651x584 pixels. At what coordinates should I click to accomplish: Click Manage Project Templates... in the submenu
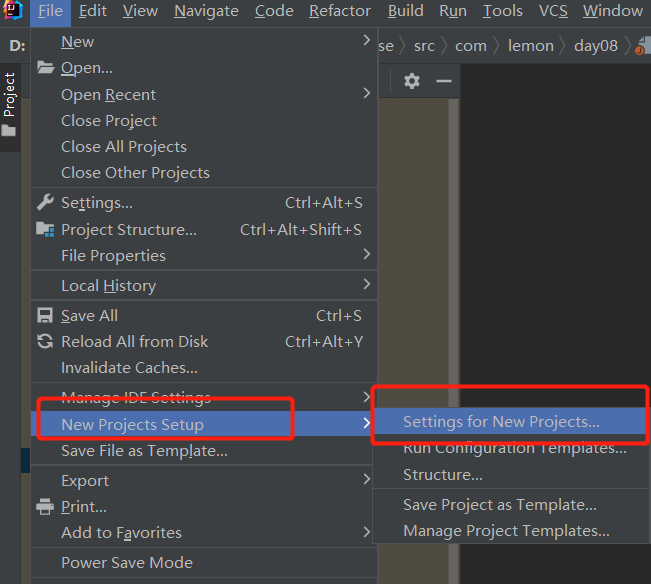pyautogui.click(x=506, y=531)
